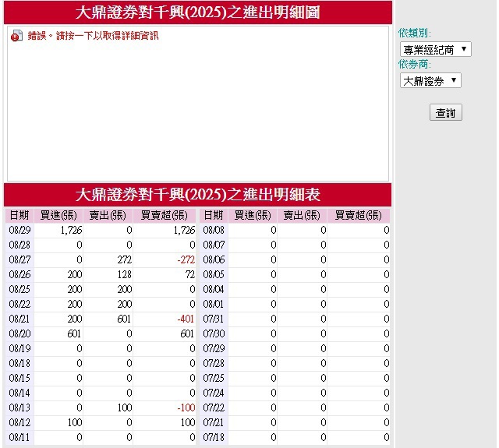Screen dimensions: 499x448
Task: Select the 07/29 date cell
Action: point(214,348)
